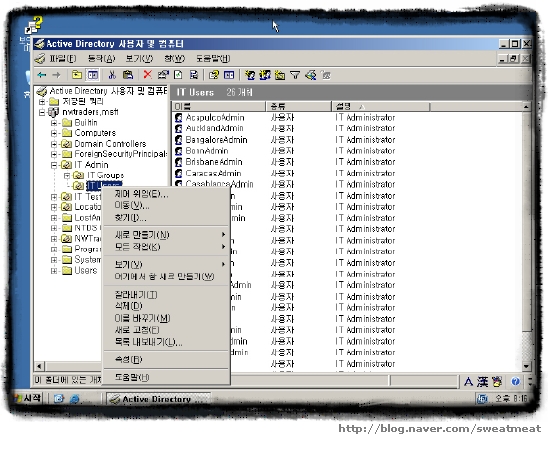This screenshot has height=450, width=548.
Task: Open the 파일(F) menu
Action: coord(63,58)
